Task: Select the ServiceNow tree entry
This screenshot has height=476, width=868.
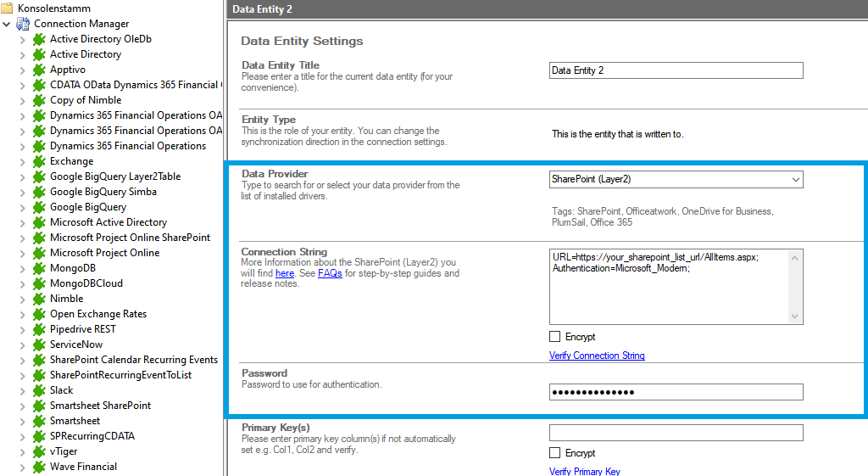Action: [76, 344]
